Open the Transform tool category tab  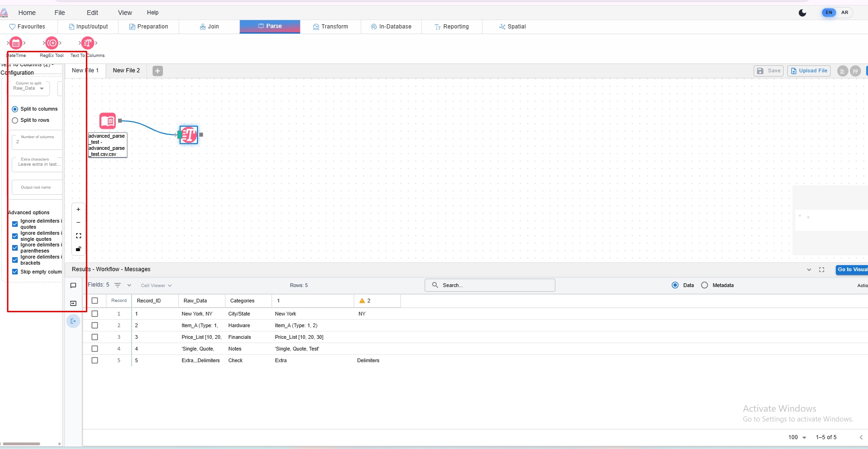330,27
